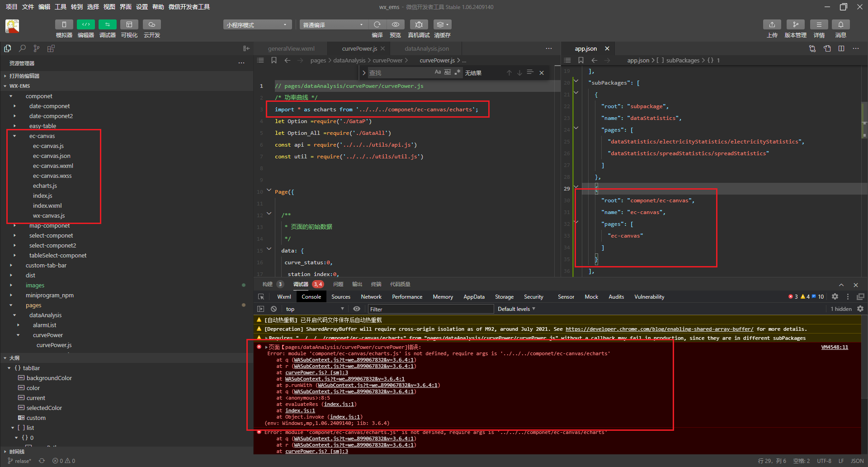This screenshot has width=868, height=467.
Task: Open the top JavaScript context dropdown
Action: [315, 309]
